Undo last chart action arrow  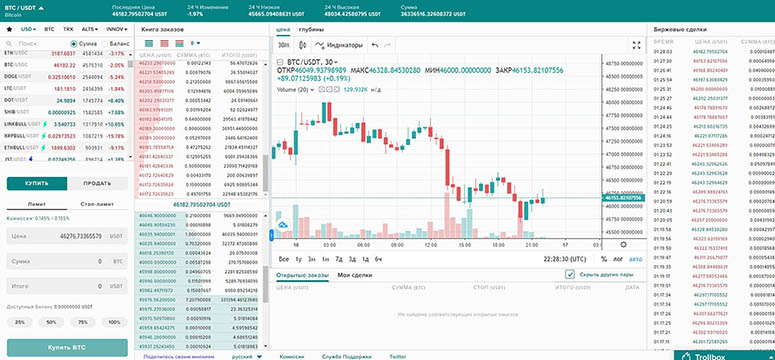(x=375, y=45)
